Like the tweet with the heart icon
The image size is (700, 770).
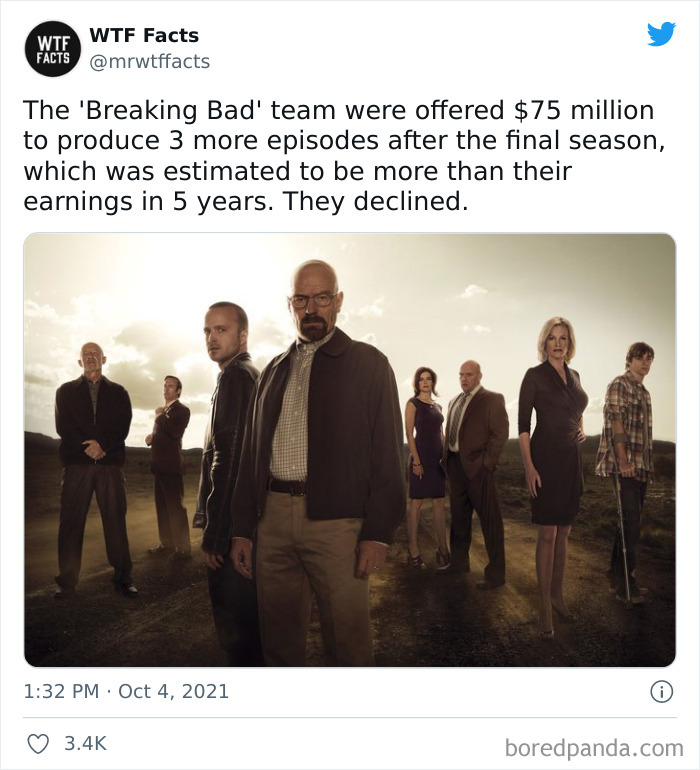click(38, 743)
